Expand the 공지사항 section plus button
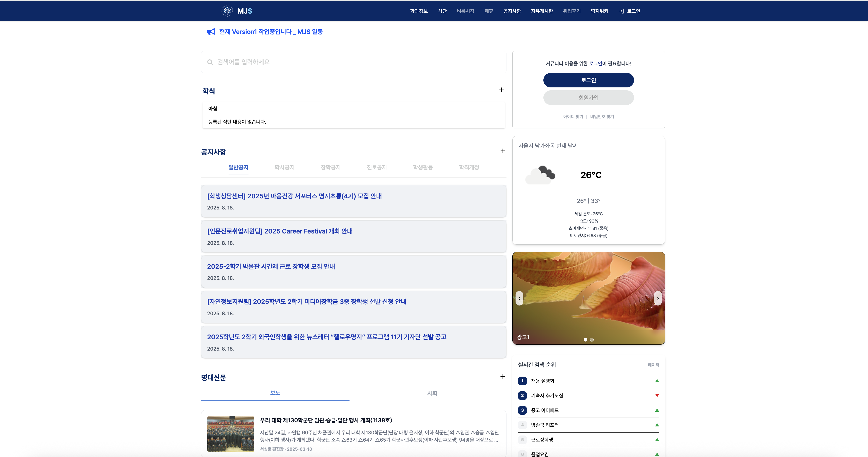868x457 pixels. click(502, 151)
